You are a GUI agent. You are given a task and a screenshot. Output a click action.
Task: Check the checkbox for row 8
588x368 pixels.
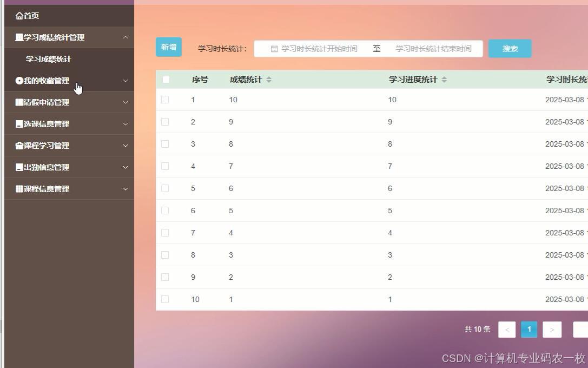pos(165,255)
